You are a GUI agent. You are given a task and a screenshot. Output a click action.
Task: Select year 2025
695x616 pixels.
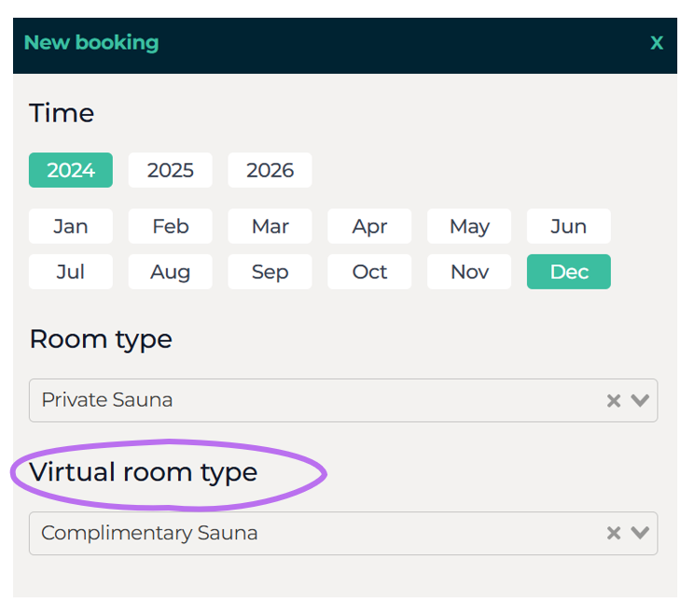pos(171,170)
